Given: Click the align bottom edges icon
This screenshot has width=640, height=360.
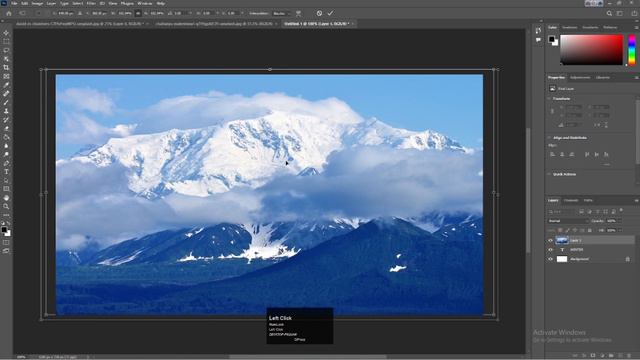Looking at the screenshot, I should (x=606, y=154).
